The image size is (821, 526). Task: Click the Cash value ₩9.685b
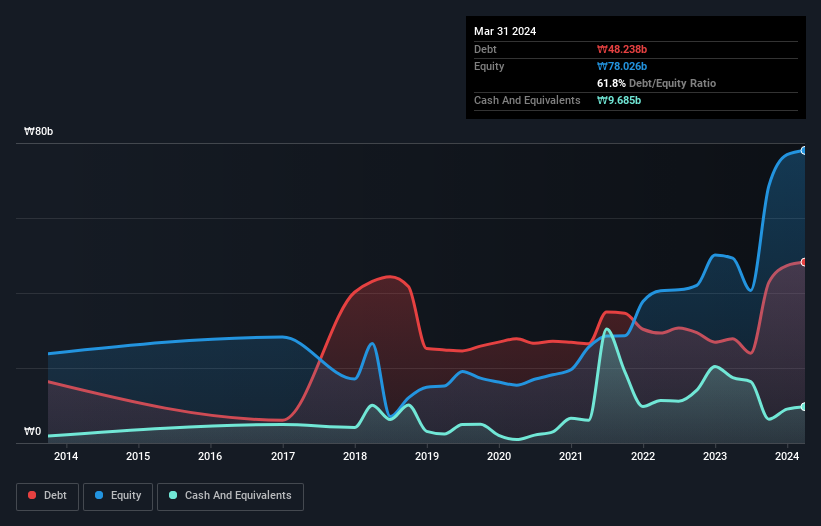pyautogui.click(x=619, y=100)
